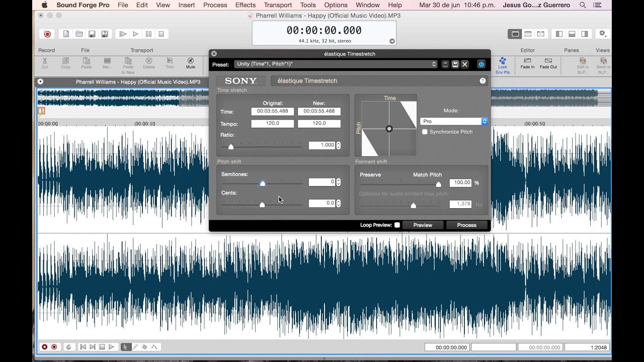644x362 pixels.
Task: Apply Fade In from toolbar
Action: click(527, 63)
